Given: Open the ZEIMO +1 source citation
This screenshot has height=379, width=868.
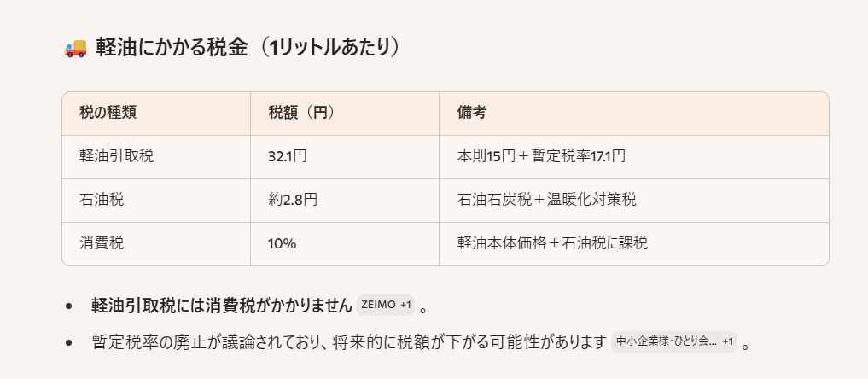Looking at the screenshot, I should 387,305.
